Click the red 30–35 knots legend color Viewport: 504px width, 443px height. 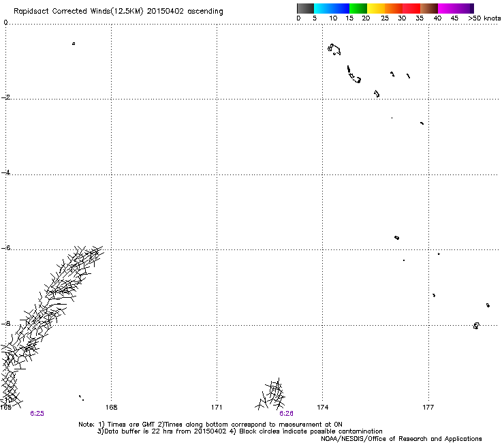(411, 8)
